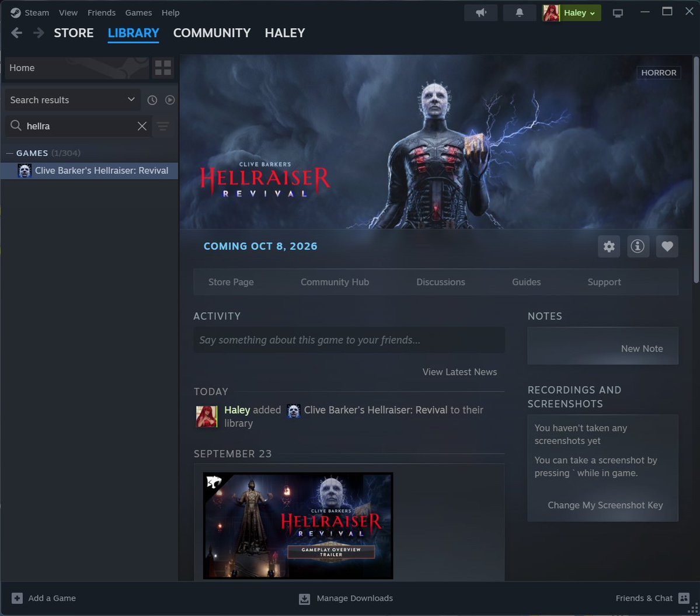The height and width of the screenshot is (616, 700).
Task: Go to the STORE tab
Action: [x=74, y=33]
